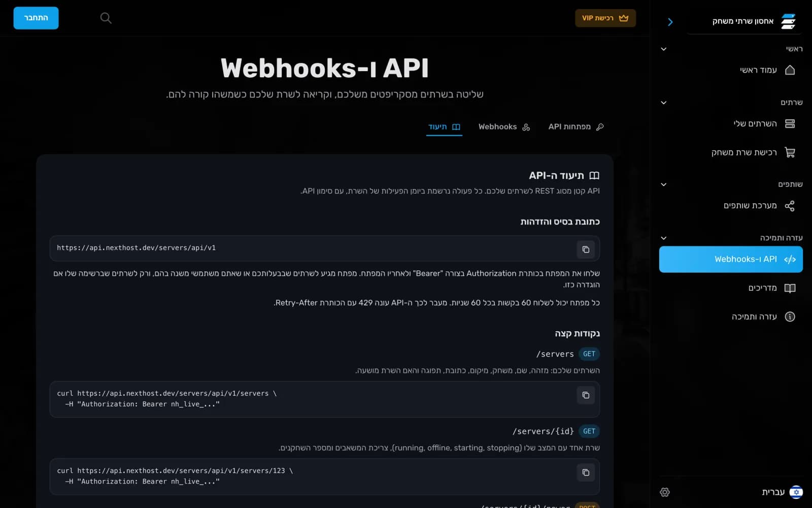Screen dimensions: 812x508
Task: Collapse the שותפים sidebar section
Action: pyautogui.click(x=663, y=184)
